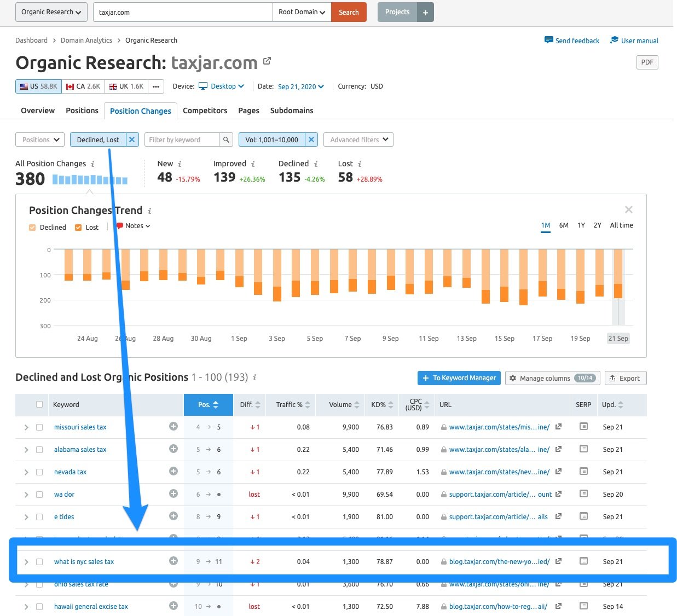The height and width of the screenshot is (616, 677).
Task: Click the Filter by keyword input field
Action: point(183,140)
